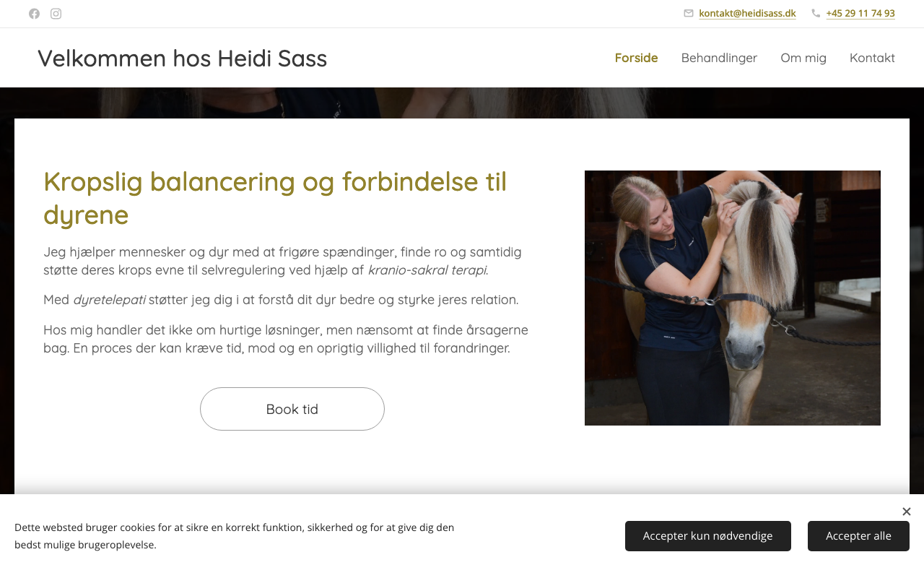Open the kontakt@heidisass.dk email link
Screen dimensions: 924x578
click(x=747, y=13)
